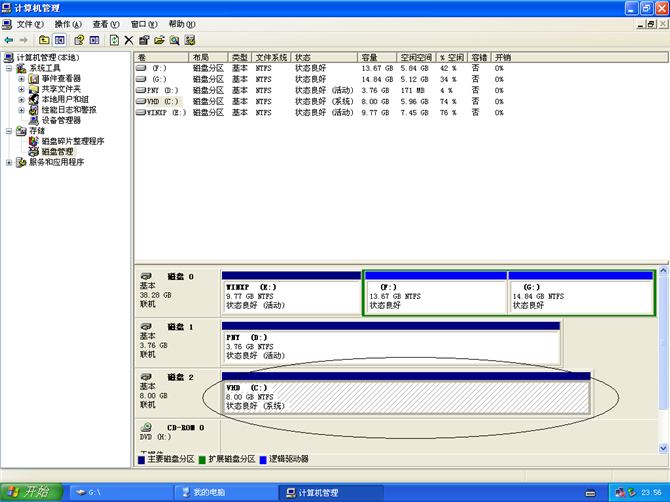Click the Back arrow toolbar icon
The height and width of the screenshot is (502, 670).
pyautogui.click(x=9, y=40)
